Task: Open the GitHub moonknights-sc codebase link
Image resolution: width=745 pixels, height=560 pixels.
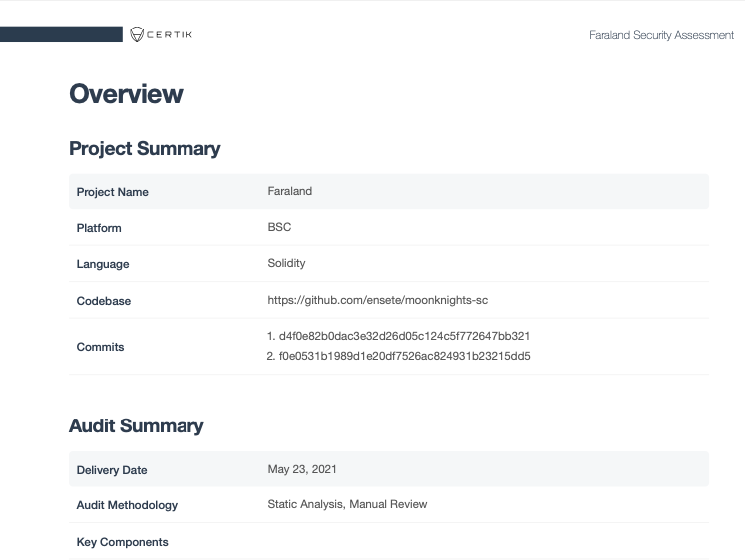Action: pos(377,300)
